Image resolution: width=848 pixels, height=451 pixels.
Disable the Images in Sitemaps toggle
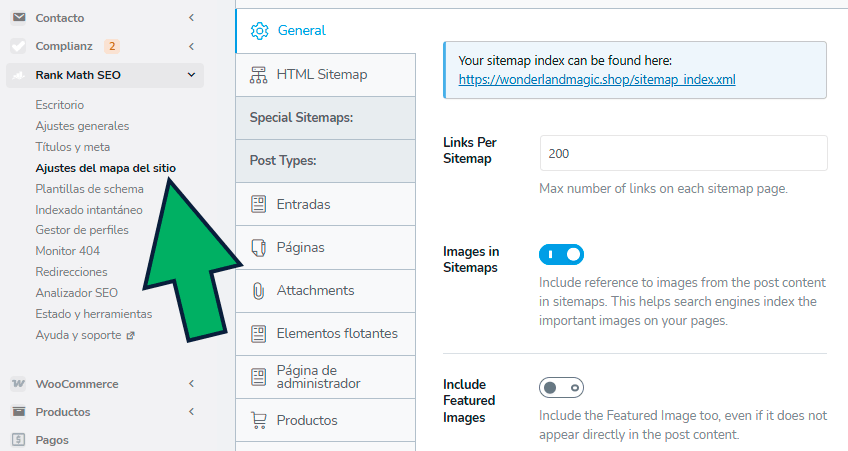coord(561,255)
